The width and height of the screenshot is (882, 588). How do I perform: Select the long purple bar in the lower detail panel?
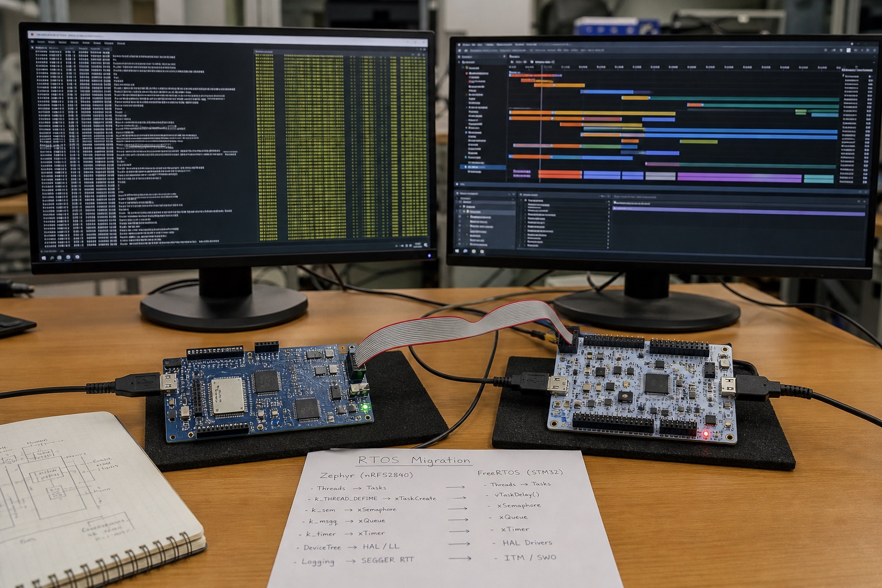(x=738, y=211)
